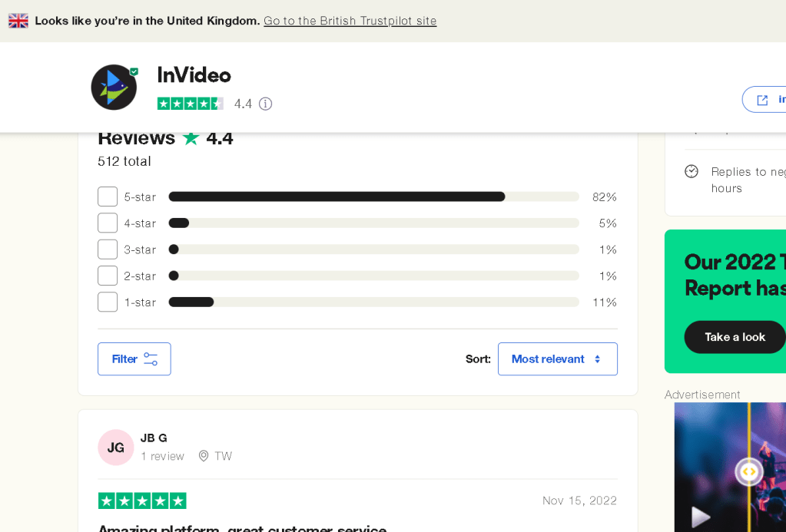Click the Nov 15, 2022 review date
786x532 pixels.
[x=579, y=501]
